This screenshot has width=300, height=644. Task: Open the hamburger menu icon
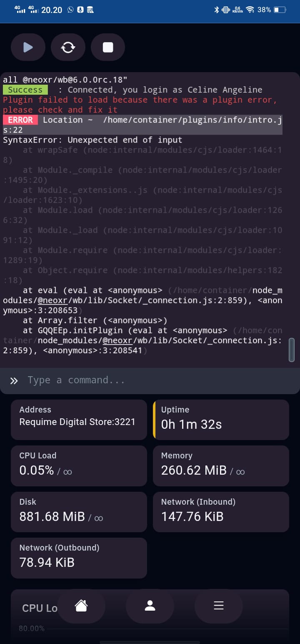point(219,606)
